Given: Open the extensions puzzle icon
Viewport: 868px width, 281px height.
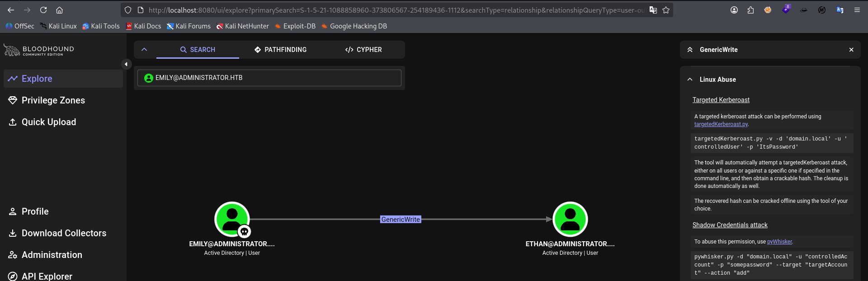Looking at the screenshot, I should pos(750,10).
